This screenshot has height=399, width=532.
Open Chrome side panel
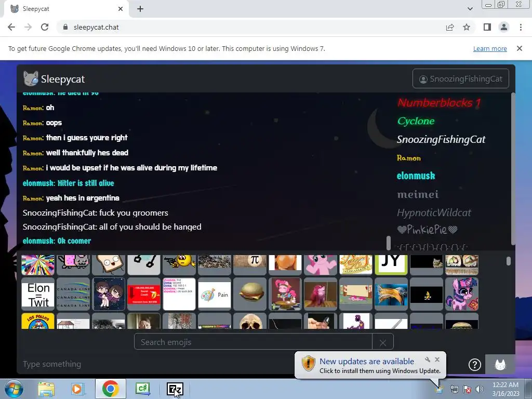487,27
